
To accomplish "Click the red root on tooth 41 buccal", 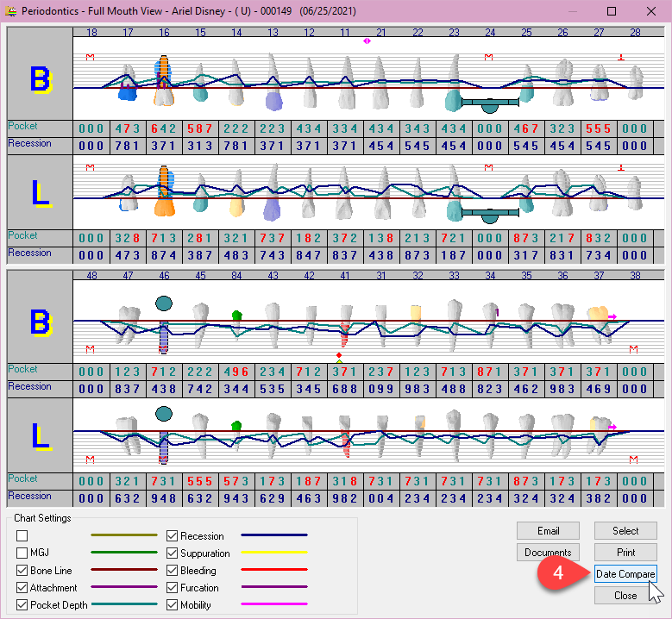I will [x=345, y=335].
